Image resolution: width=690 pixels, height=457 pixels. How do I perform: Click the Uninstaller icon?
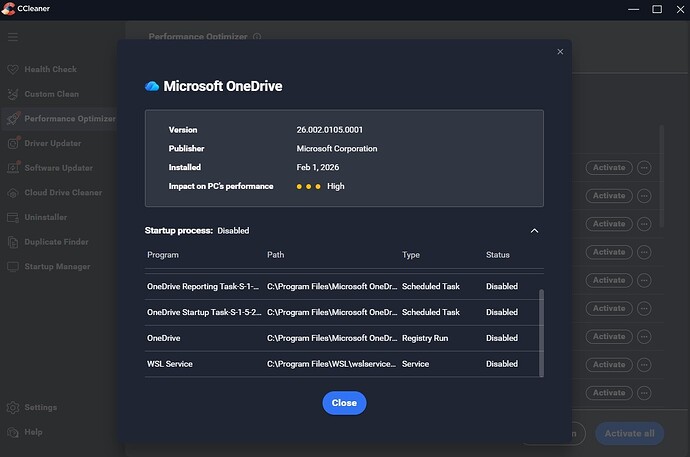click(13, 217)
